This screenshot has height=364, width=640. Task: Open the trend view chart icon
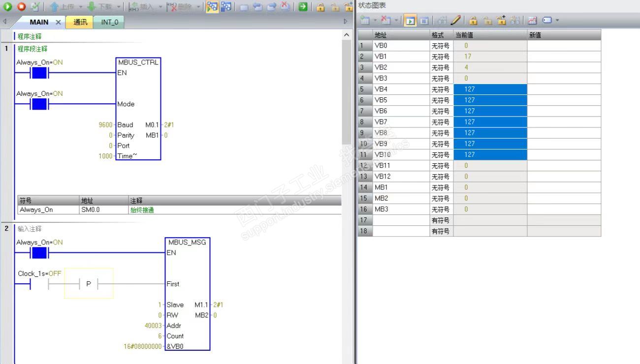pos(532,20)
